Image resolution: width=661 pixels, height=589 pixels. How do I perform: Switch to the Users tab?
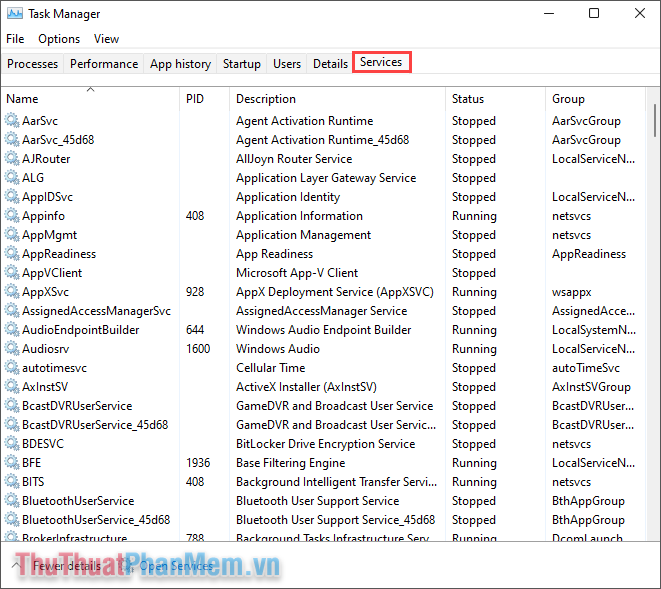[x=287, y=64]
